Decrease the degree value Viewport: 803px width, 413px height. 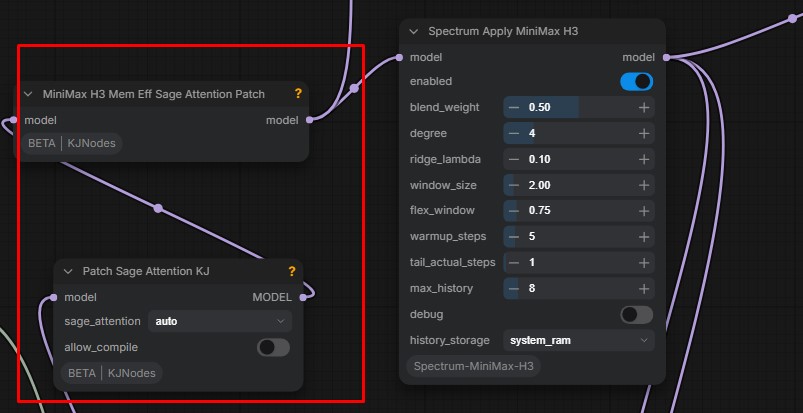514,133
